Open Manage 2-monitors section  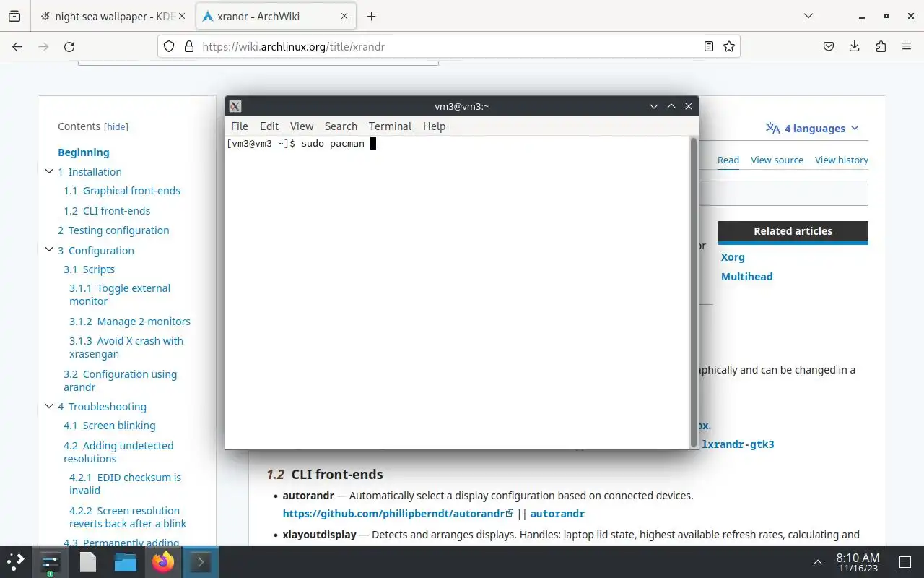click(130, 322)
